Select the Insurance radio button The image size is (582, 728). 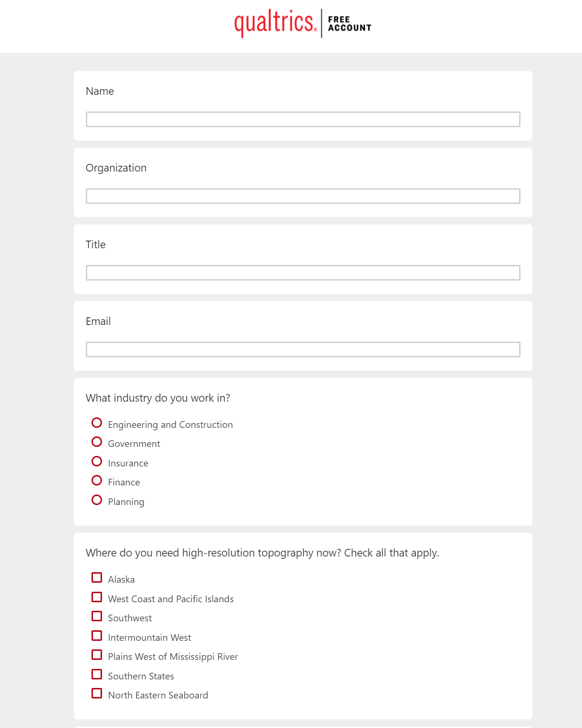pos(97,462)
